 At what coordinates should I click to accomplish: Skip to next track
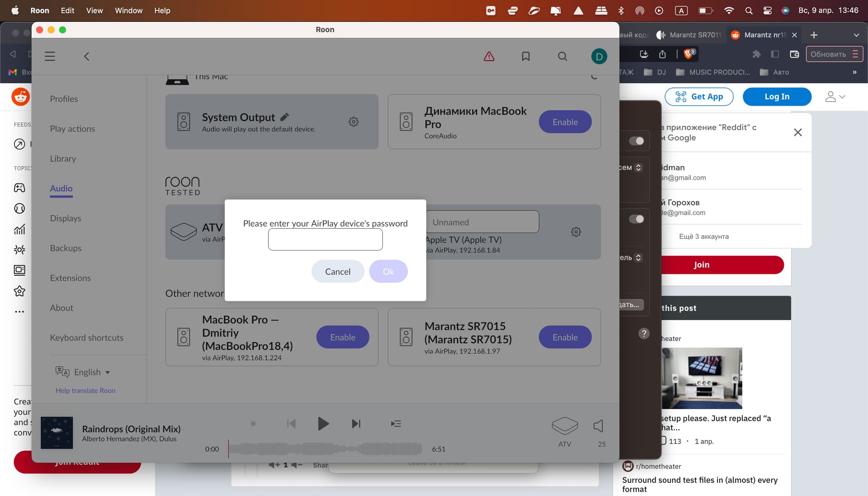pos(356,424)
